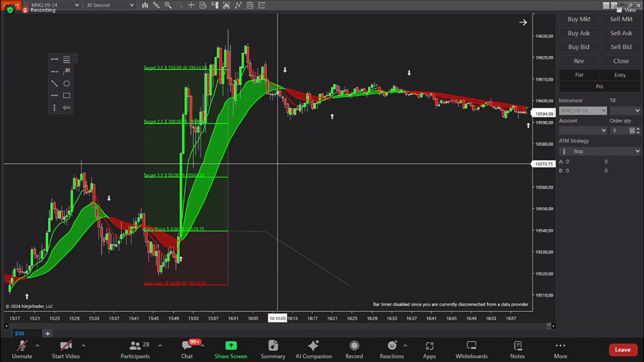644x362 pixels.
Task: Open Zoom Whiteboards
Action: pos(472,350)
